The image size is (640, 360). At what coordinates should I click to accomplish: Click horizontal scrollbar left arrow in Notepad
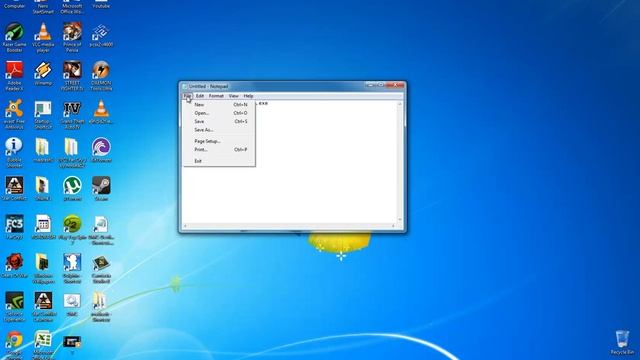[x=185, y=226]
